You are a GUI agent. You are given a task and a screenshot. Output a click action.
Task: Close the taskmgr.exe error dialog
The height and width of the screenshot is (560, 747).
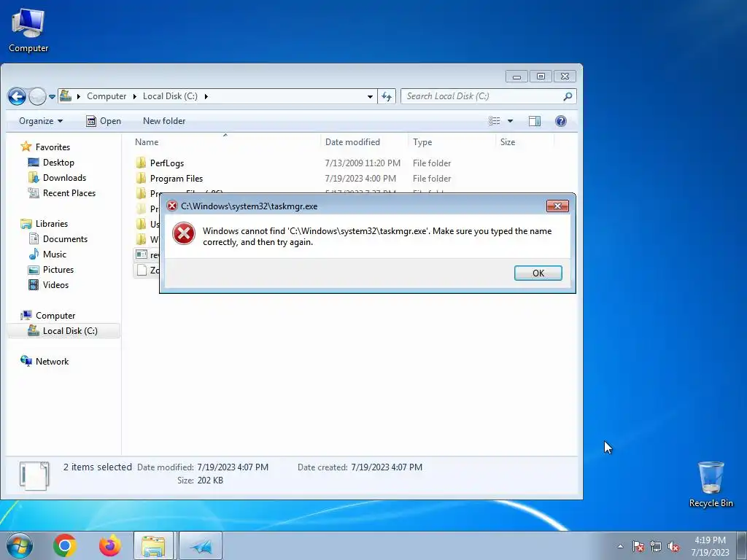click(557, 206)
